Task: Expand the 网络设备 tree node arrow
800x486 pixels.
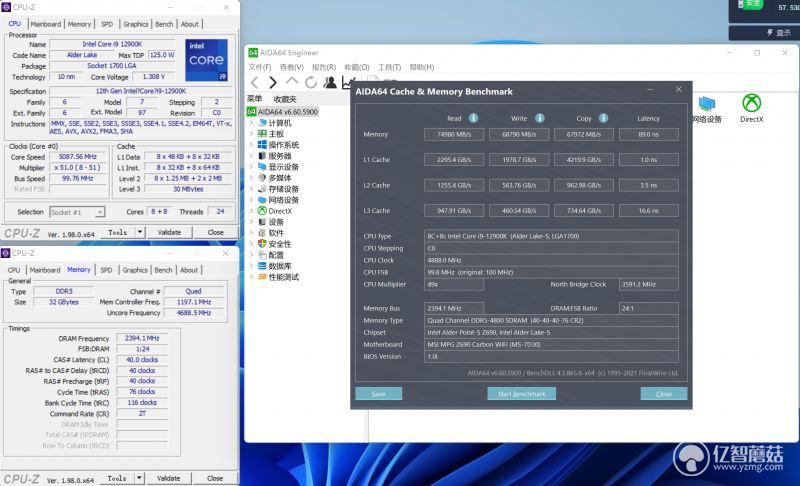Action: point(252,200)
